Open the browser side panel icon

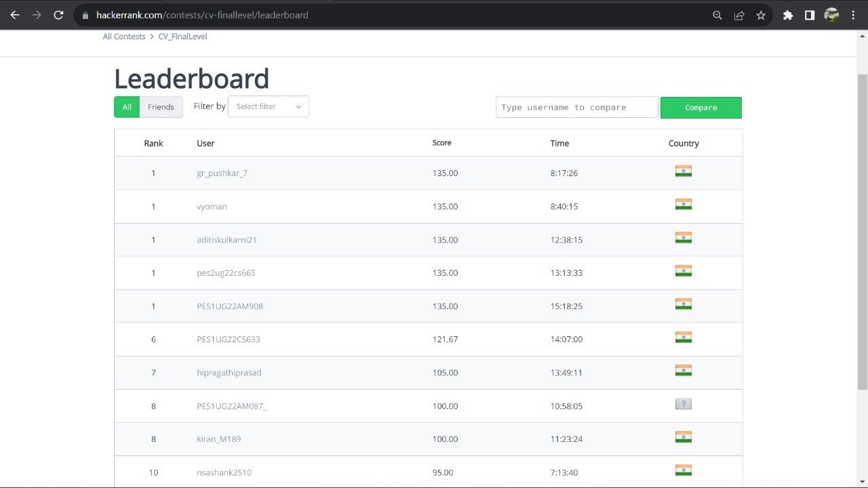click(810, 15)
